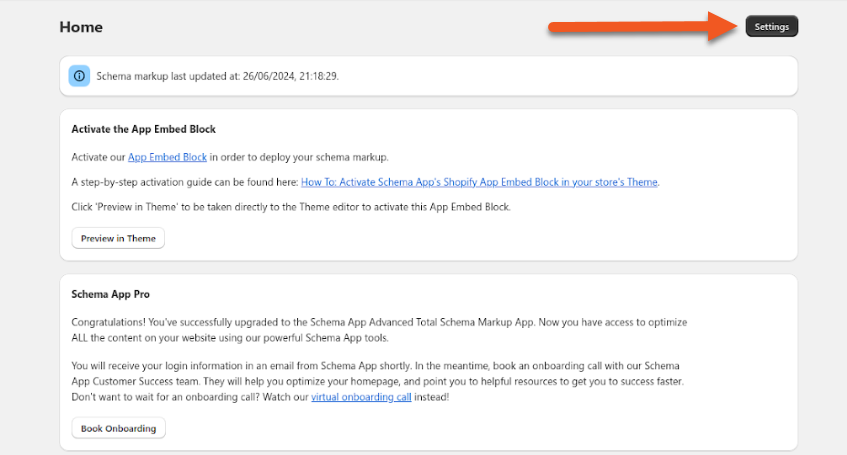The width and height of the screenshot is (847, 455).
Task: Open the How To activation guide link
Action: point(479,182)
